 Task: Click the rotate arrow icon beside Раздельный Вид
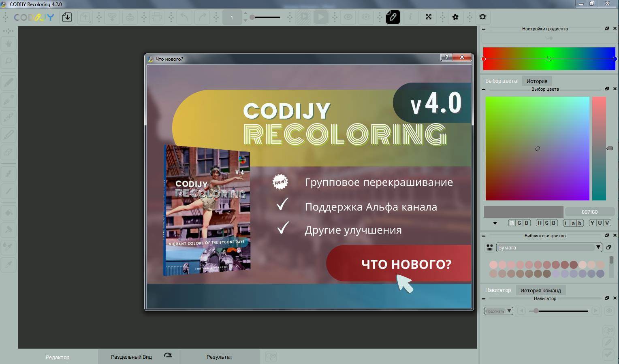tap(168, 355)
